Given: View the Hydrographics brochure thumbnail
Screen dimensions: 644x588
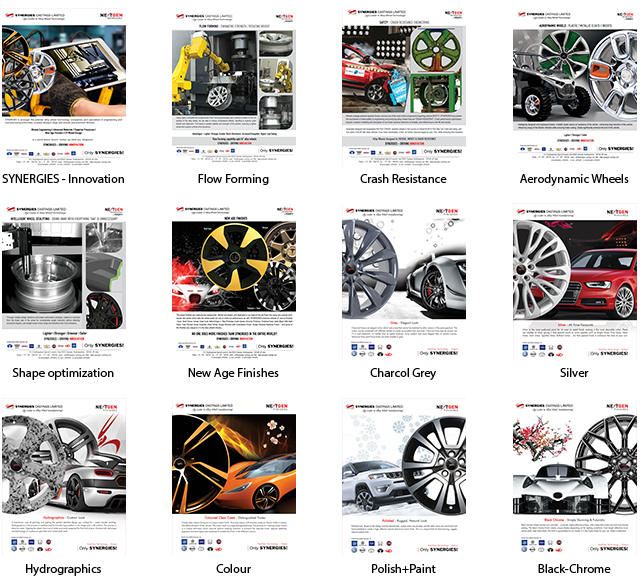Looking at the screenshot, I should click(64, 477).
